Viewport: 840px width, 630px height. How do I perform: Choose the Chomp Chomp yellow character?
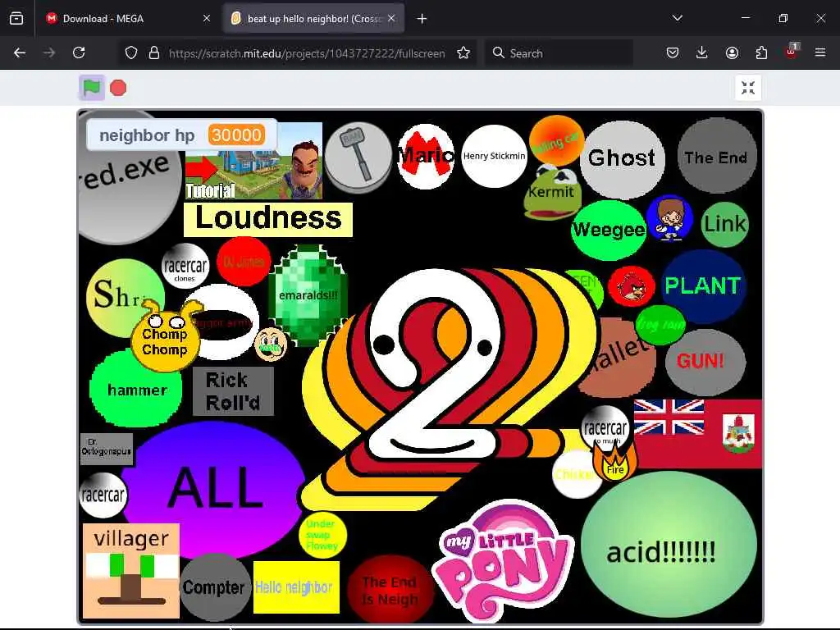point(164,337)
